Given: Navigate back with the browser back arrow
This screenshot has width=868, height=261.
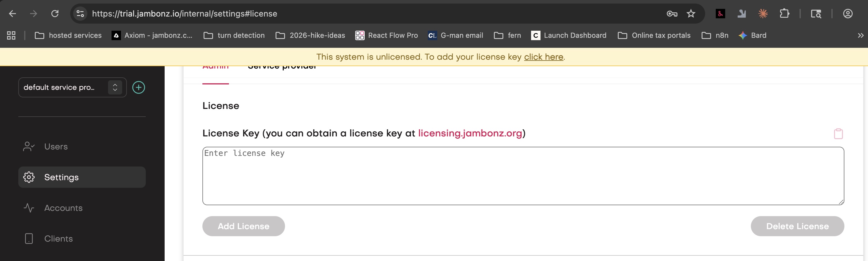Looking at the screenshot, I should click(x=12, y=14).
